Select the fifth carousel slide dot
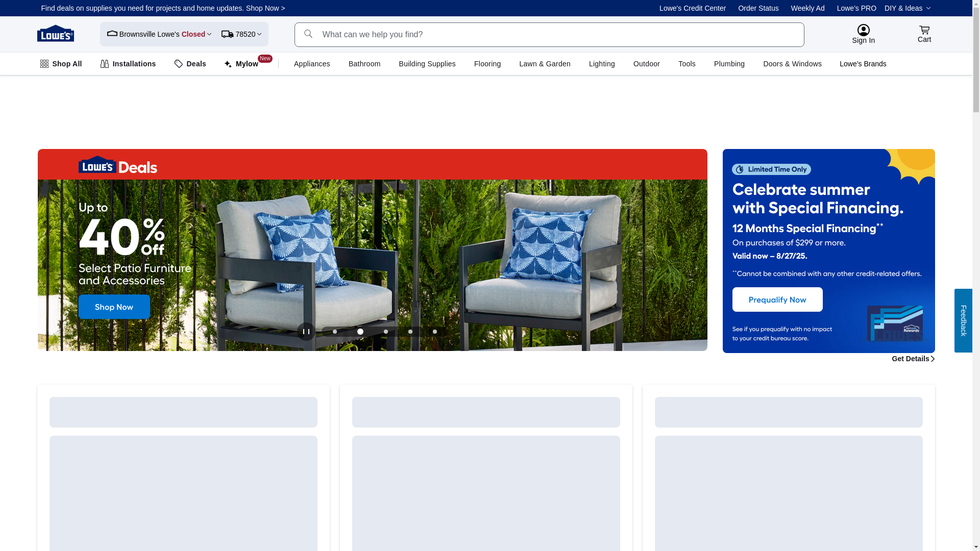 [x=435, y=332]
